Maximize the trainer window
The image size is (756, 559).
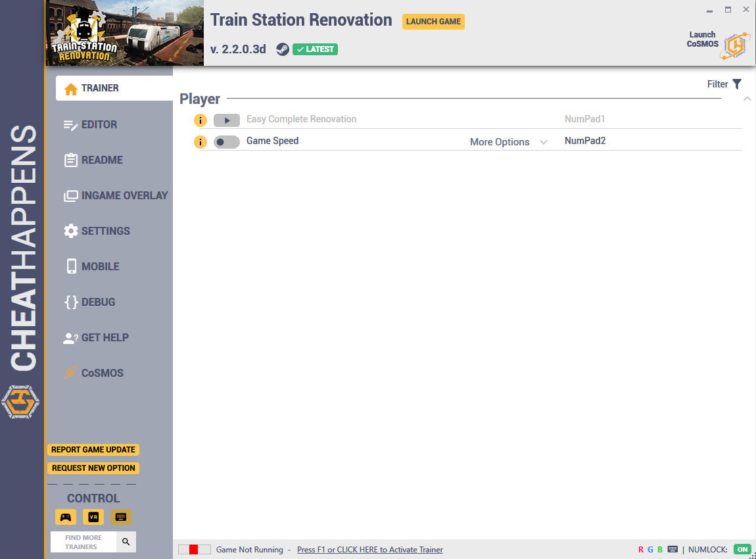(728, 10)
